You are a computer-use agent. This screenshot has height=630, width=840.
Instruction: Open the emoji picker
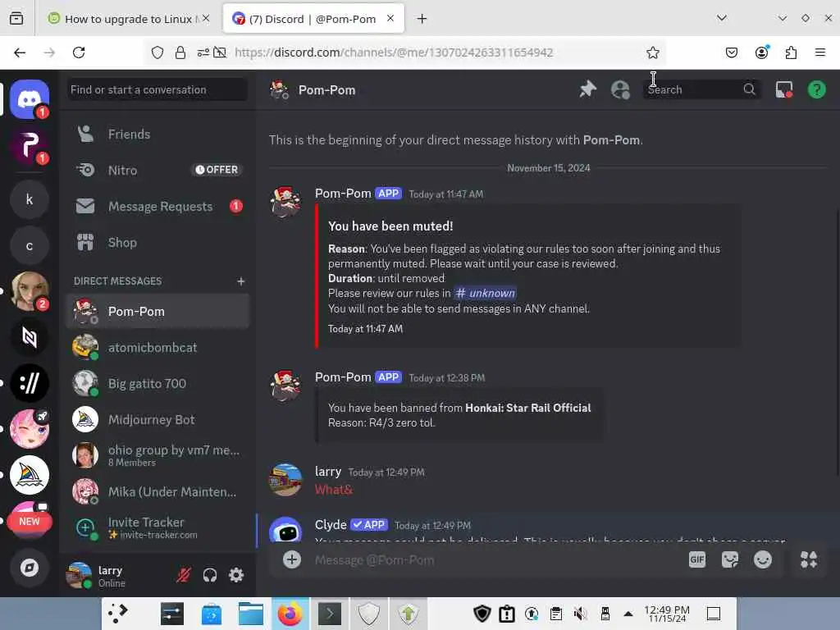tap(762, 559)
